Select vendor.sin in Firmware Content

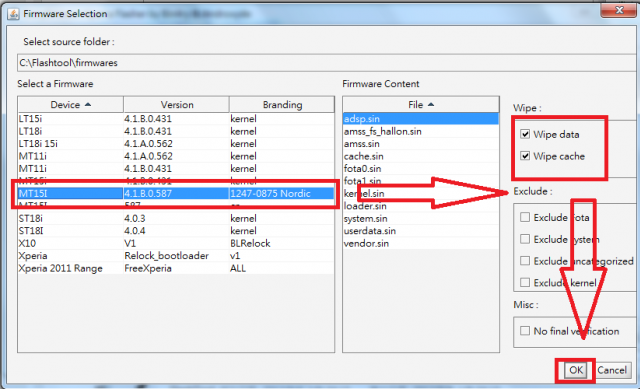click(421, 243)
